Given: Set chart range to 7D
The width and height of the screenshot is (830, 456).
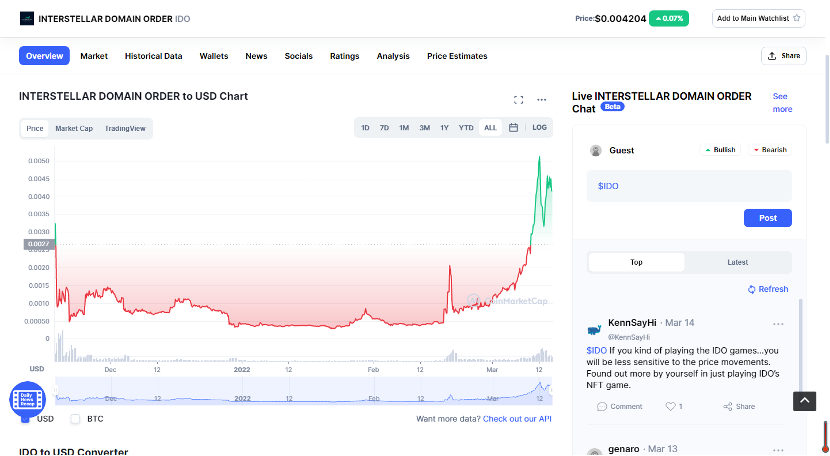Looking at the screenshot, I should 384,128.
